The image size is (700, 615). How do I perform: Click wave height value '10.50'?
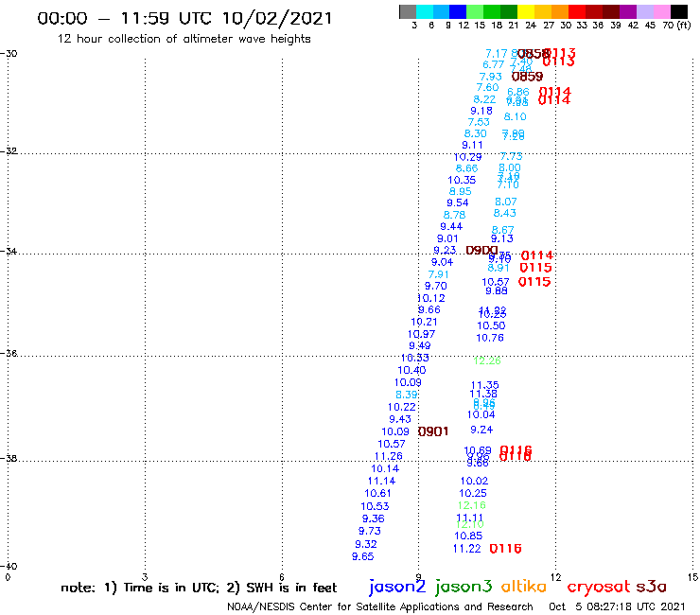pos(491,326)
